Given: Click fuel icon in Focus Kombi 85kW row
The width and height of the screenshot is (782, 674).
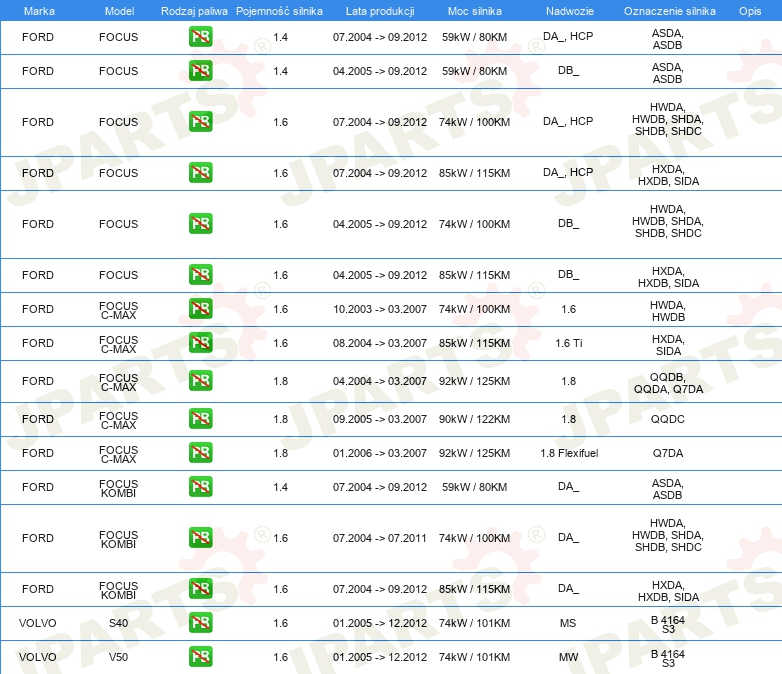Looking at the screenshot, I should coord(200,589).
